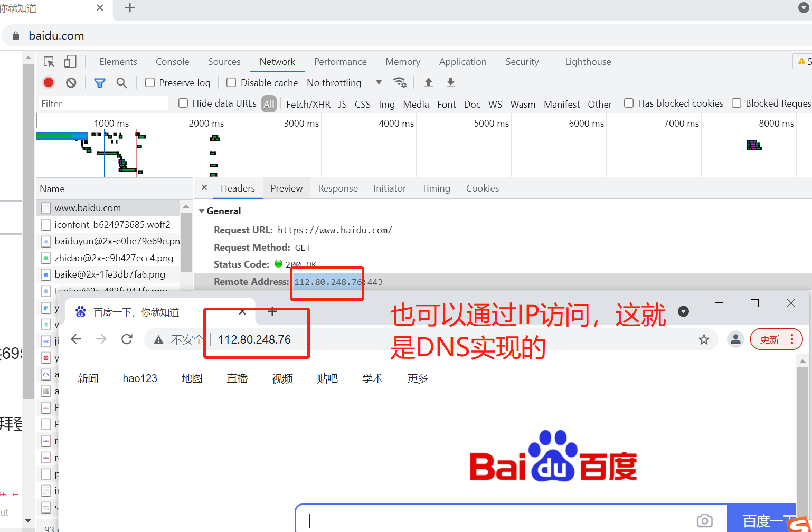This screenshot has width=812, height=532.
Task: Open the 地图 link
Action: click(192, 378)
